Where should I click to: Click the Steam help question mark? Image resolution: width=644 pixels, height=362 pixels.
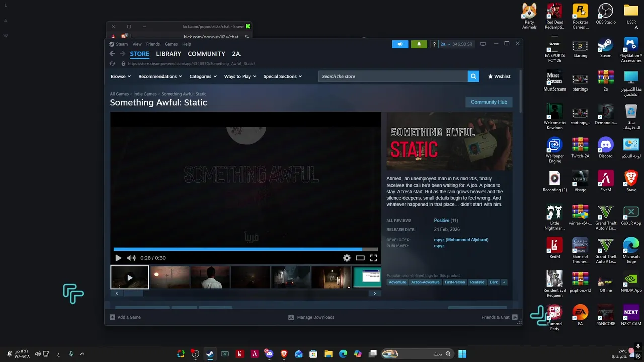(x=434, y=44)
